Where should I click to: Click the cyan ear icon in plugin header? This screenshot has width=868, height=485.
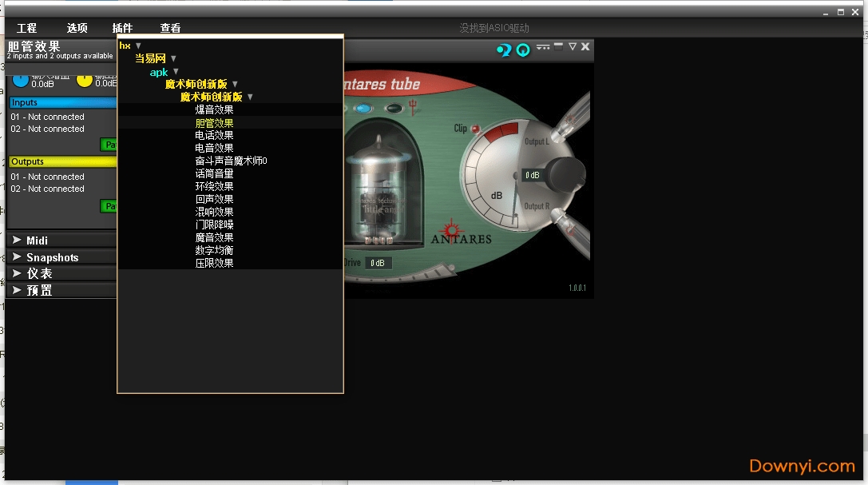click(503, 50)
